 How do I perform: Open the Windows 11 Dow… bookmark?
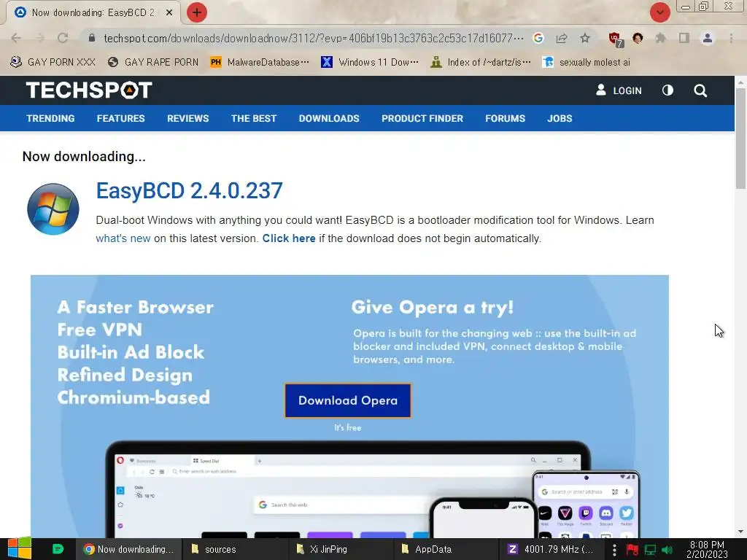[x=370, y=62]
